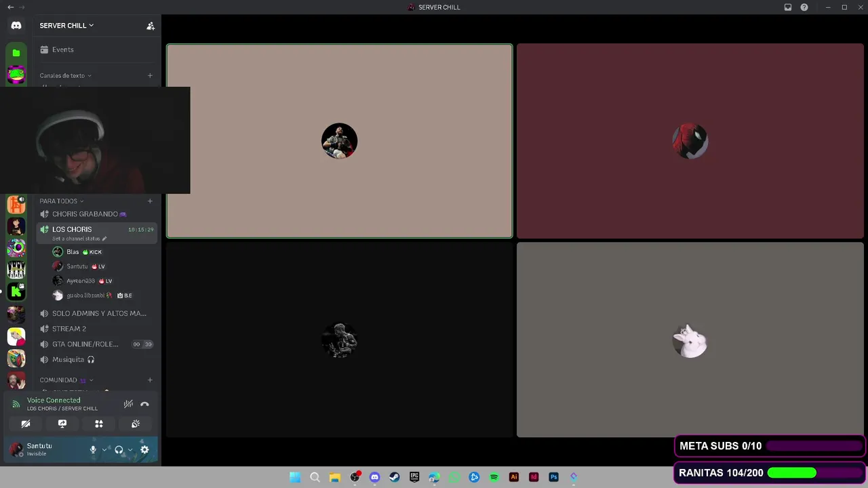Join the STREAM 2 voice channel
The width and height of the screenshot is (868, 488).
(96, 329)
